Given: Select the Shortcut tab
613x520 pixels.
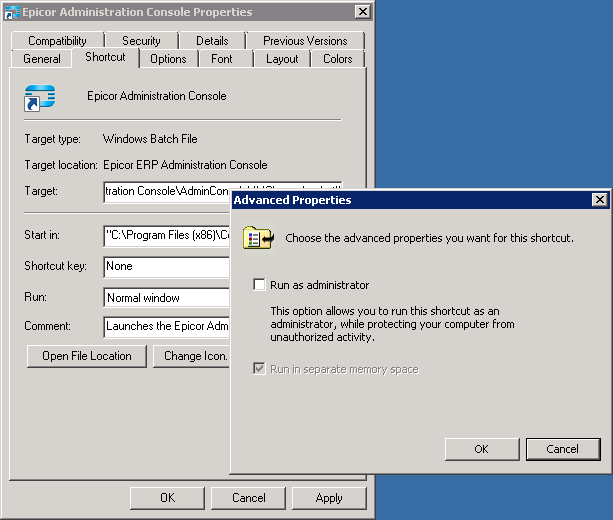Looking at the screenshot, I should [106, 57].
